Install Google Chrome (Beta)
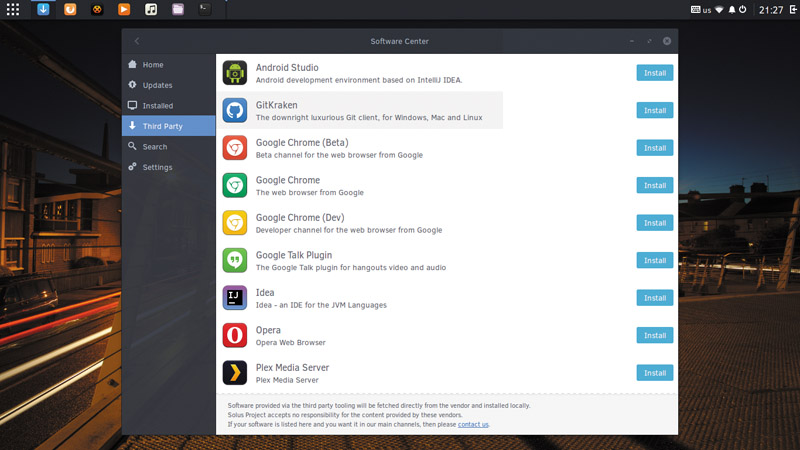 tap(655, 148)
